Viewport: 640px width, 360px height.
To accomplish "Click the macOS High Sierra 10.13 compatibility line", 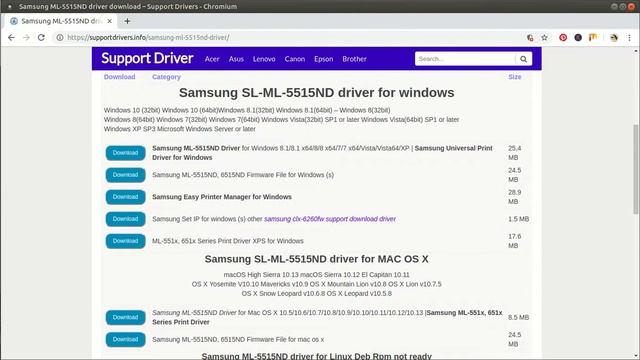I will click(316, 275).
